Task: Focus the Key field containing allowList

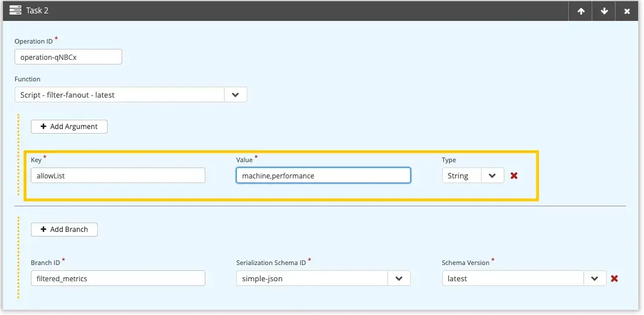Action: (118, 176)
